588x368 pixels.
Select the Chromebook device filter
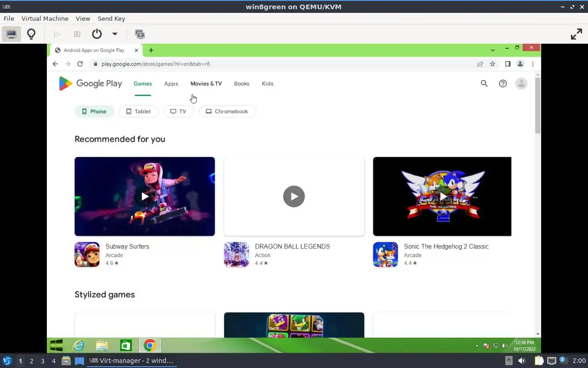pos(227,111)
